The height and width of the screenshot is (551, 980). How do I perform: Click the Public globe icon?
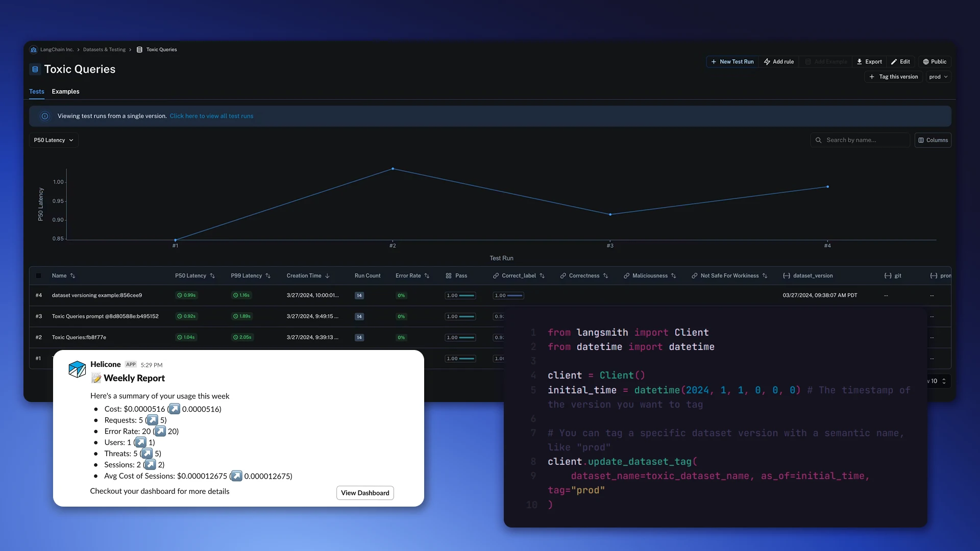tap(926, 61)
